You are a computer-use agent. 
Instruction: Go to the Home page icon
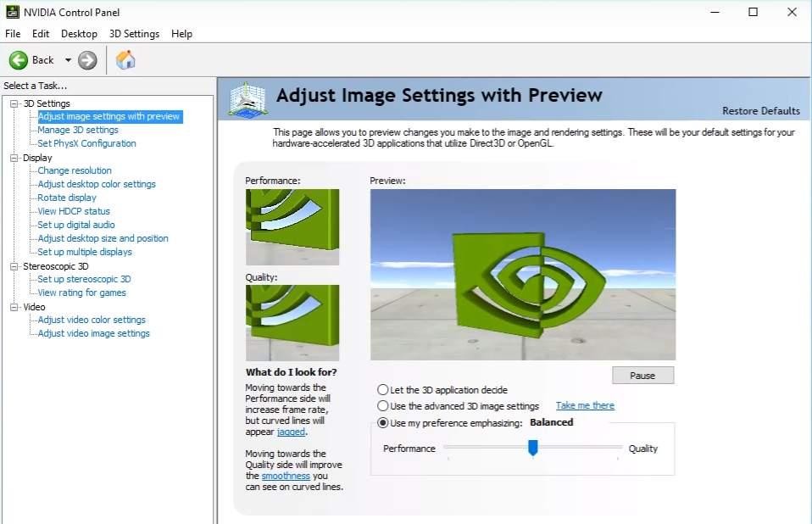pos(125,60)
